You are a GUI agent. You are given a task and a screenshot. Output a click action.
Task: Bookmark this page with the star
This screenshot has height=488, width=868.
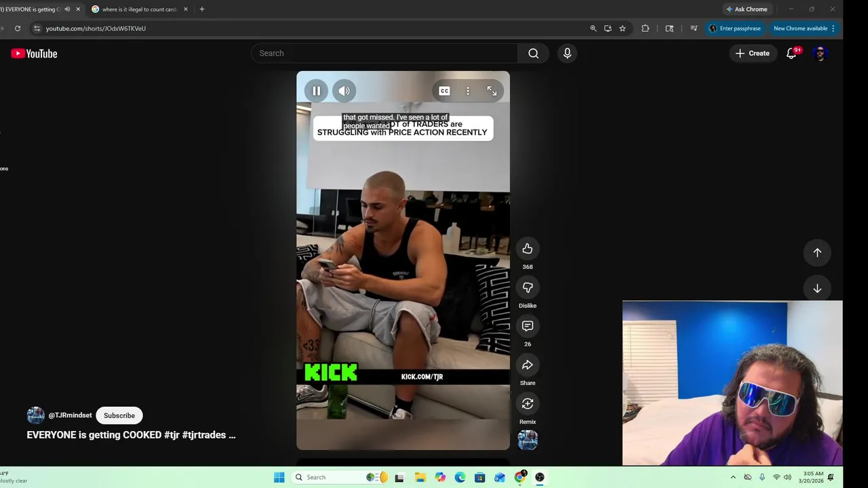pyautogui.click(x=623, y=28)
